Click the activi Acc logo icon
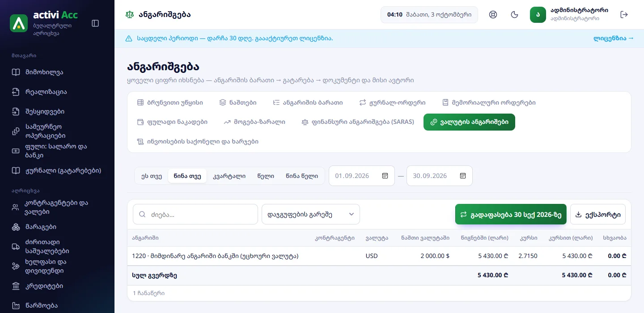Viewport: 644px width, 313px height. (x=19, y=23)
